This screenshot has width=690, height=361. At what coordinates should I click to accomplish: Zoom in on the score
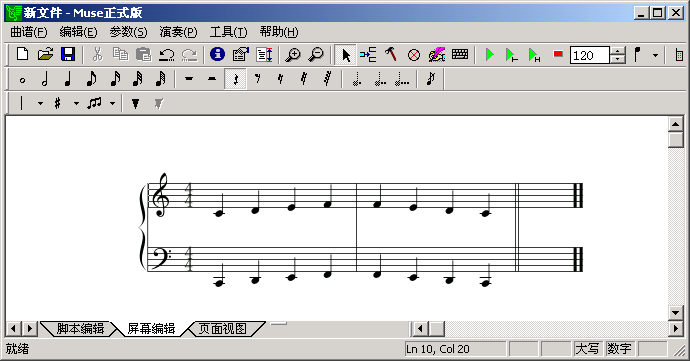[x=293, y=55]
